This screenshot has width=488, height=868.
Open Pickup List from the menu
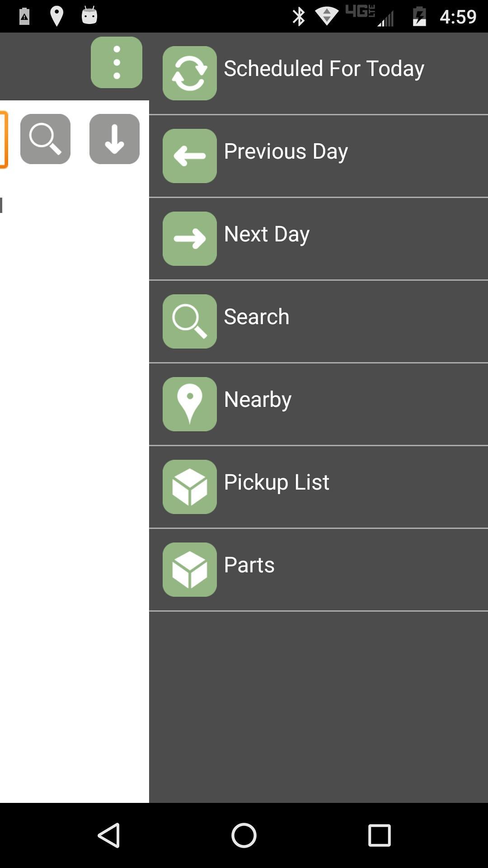(x=319, y=487)
